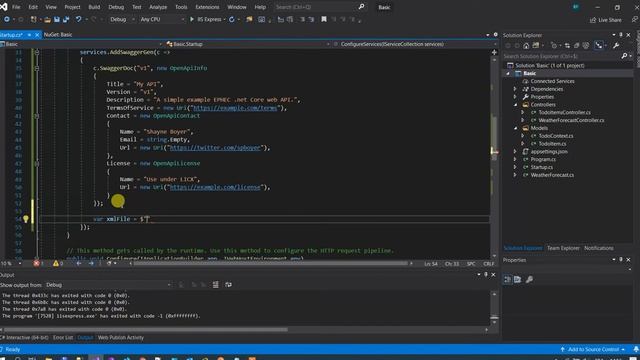The height and width of the screenshot is (360, 640).
Task: Collapse the AddSwaggerGen code block outline marker
Action: (x=37, y=52)
